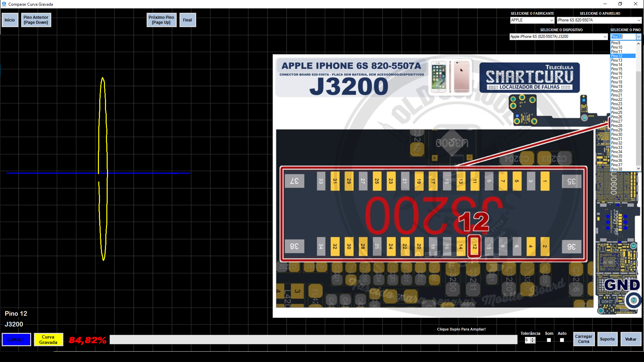Select Pino35 list entry
The width and height of the screenshot is (644, 362).
[x=623, y=156]
